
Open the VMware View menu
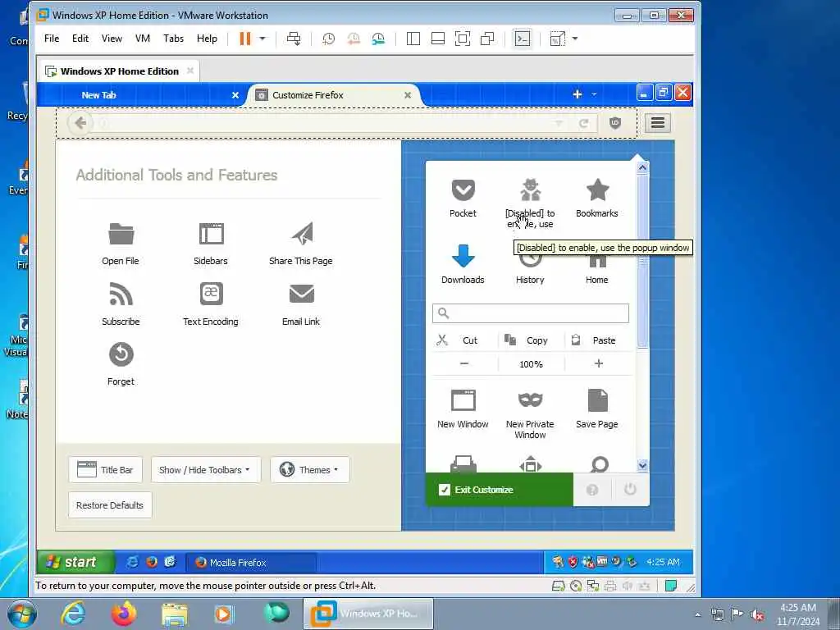[112, 39]
